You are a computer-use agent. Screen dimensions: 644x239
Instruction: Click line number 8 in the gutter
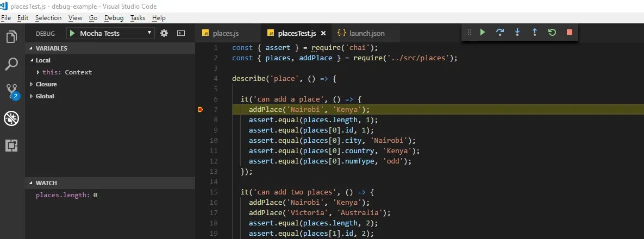(x=215, y=120)
